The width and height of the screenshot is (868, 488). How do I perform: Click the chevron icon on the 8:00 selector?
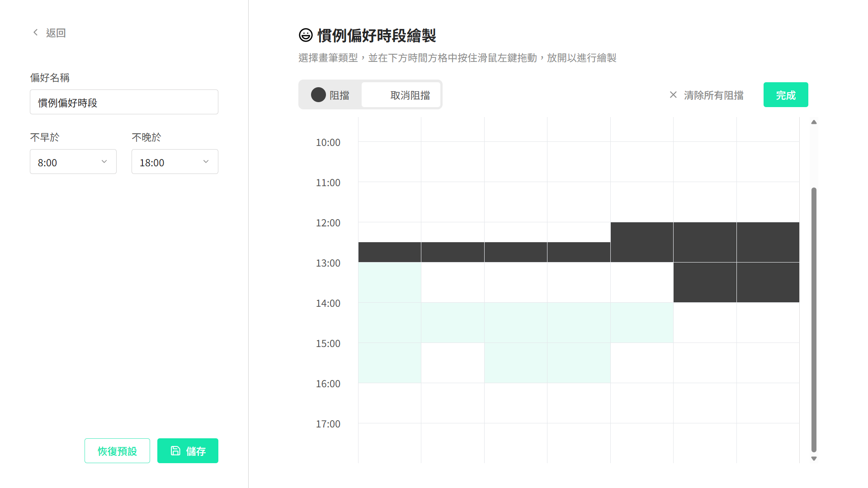pos(104,161)
